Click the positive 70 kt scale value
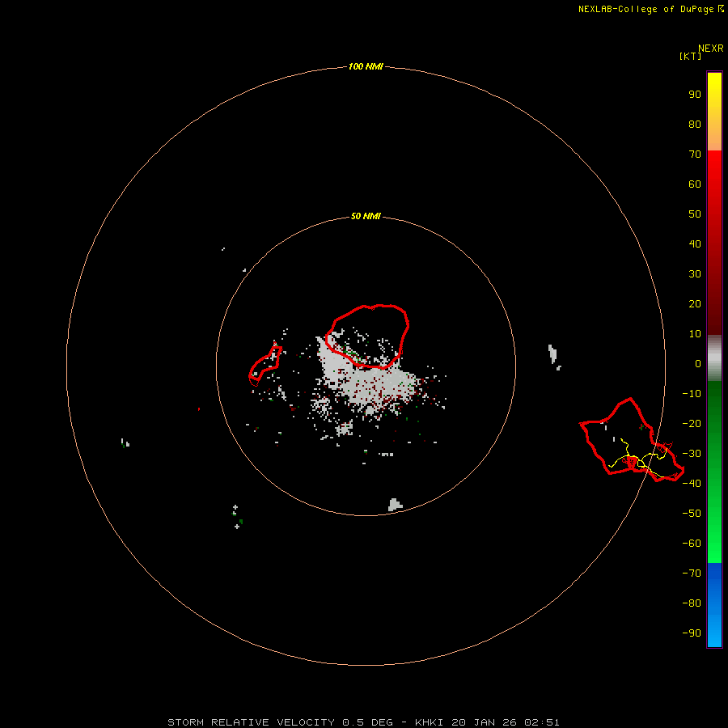The height and width of the screenshot is (728, 728). pyautogui.click(x=695, y=154)
